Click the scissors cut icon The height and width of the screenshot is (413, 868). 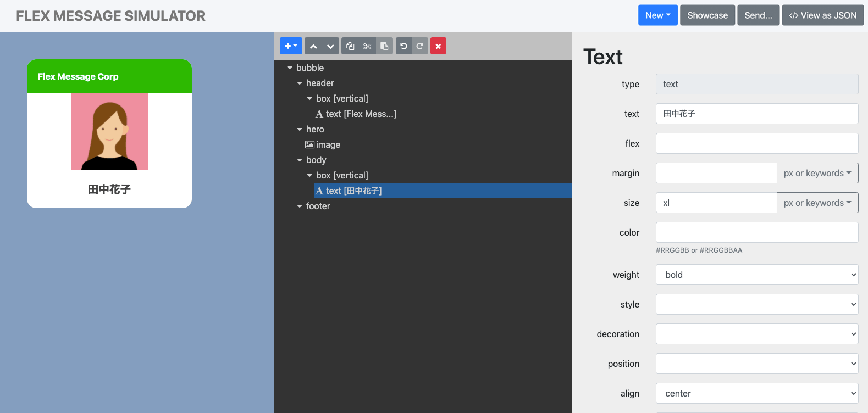[367, 46]
